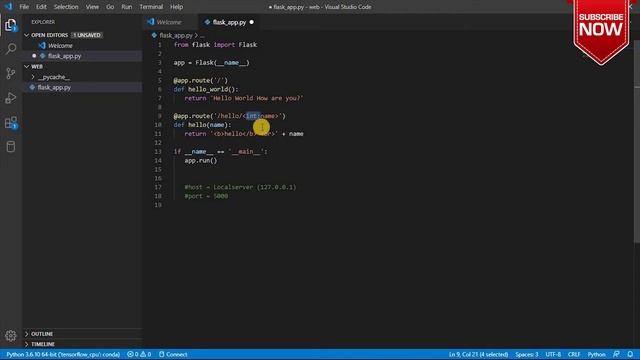Viewport: 640px width, 360px height.
Task: Show errors and warnings count in status bar
Action: coord(139,354)
